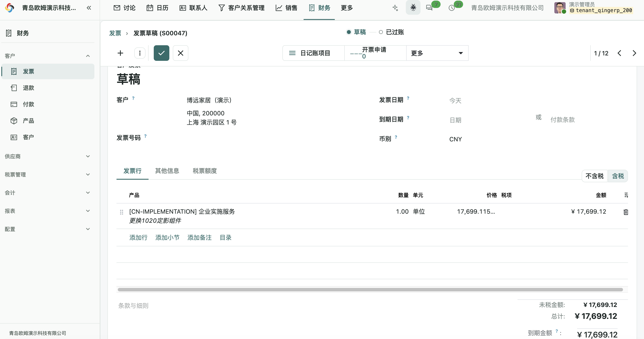Click the horizontal scrollbar below invoice lines
Screen dimensions: 644x339
(x=370, y=289)
